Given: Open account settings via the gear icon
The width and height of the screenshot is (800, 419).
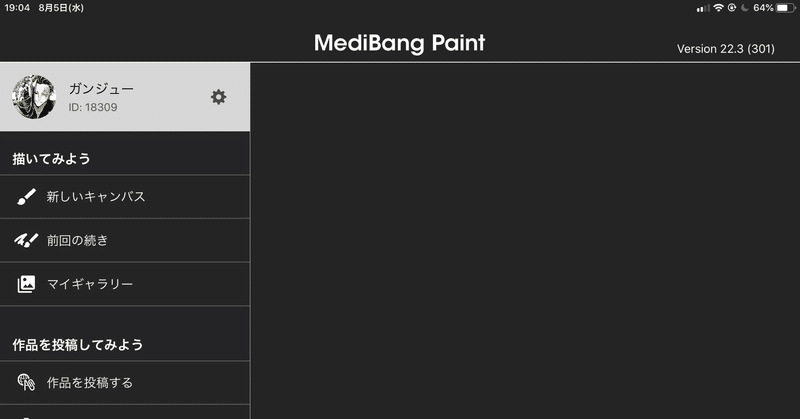Looking at the screenshot, I should 218,97.
